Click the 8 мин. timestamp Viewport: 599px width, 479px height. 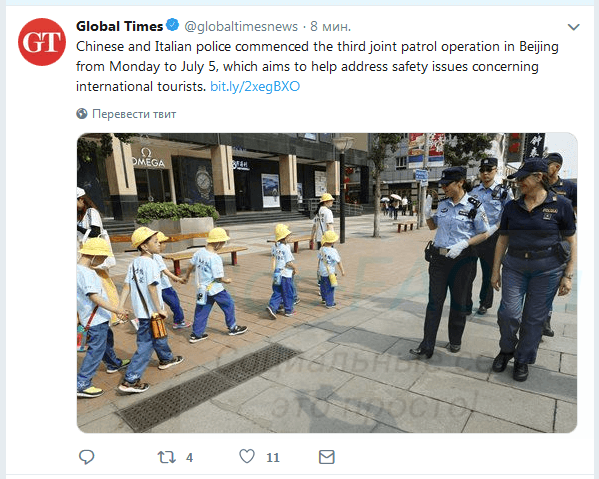(330, 26)
